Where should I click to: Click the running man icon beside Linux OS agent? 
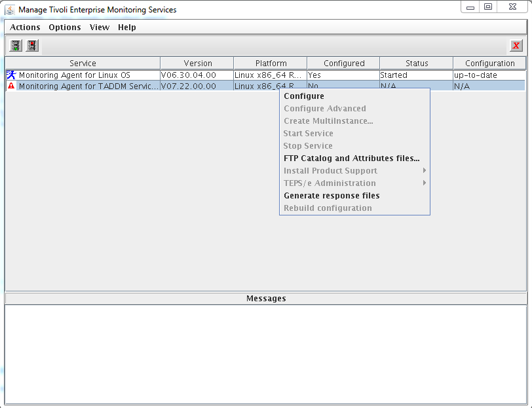[11, 75]
